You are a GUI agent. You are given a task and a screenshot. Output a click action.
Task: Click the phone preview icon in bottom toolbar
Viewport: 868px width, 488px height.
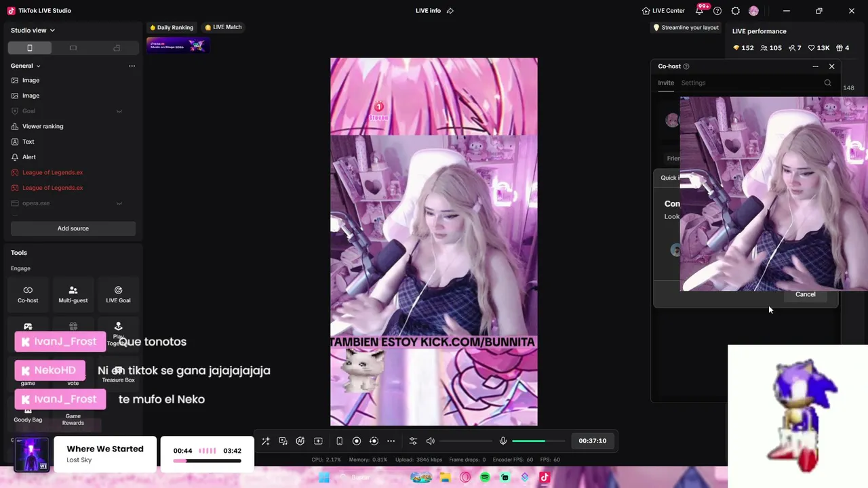[x=339, y=441]
